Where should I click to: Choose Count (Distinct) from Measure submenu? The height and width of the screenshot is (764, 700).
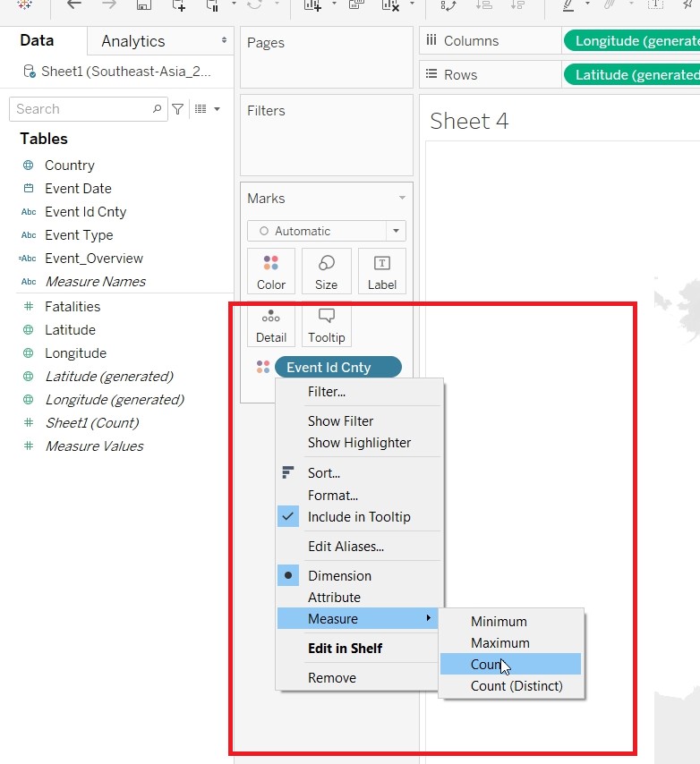[x=516, y=686]
